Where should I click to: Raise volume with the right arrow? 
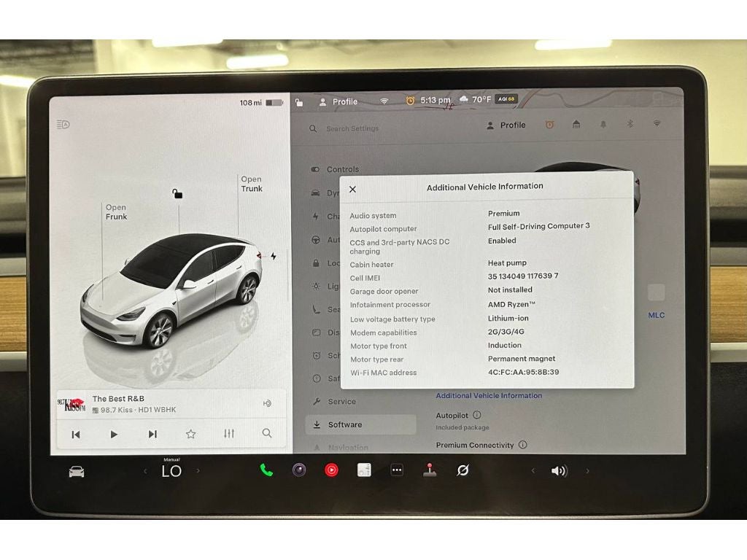coord(587,471)
